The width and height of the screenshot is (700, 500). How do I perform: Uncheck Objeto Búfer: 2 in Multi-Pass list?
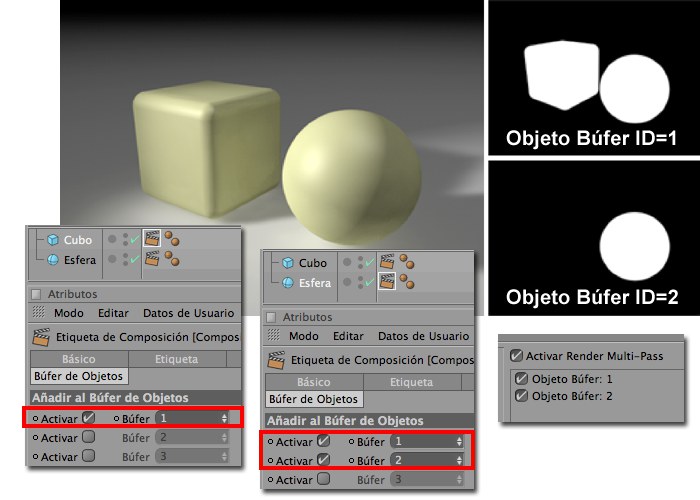[521, 396]
